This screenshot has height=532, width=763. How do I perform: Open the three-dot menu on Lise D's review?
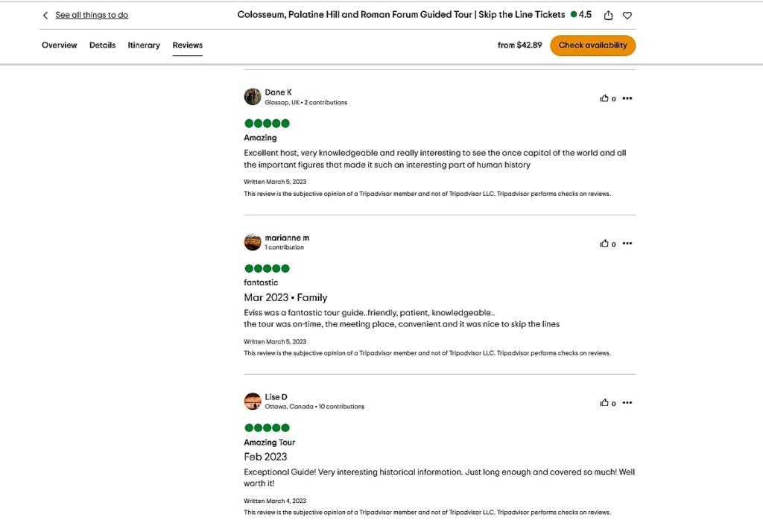pos(627,402)
